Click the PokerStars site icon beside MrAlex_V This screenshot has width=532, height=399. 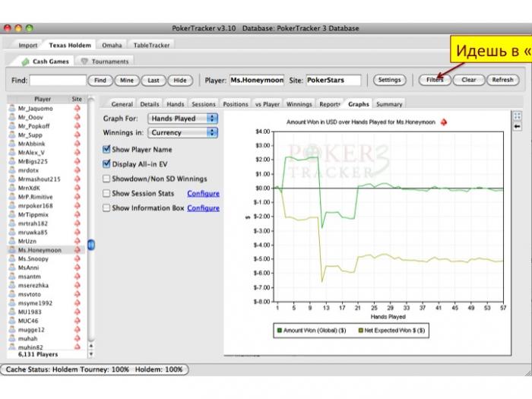78,152
